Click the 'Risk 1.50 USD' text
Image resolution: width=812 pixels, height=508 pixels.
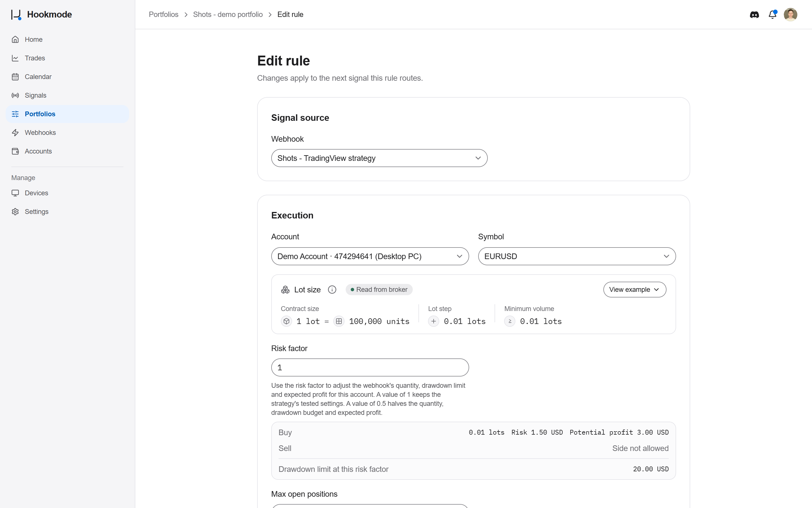(537, 432)
